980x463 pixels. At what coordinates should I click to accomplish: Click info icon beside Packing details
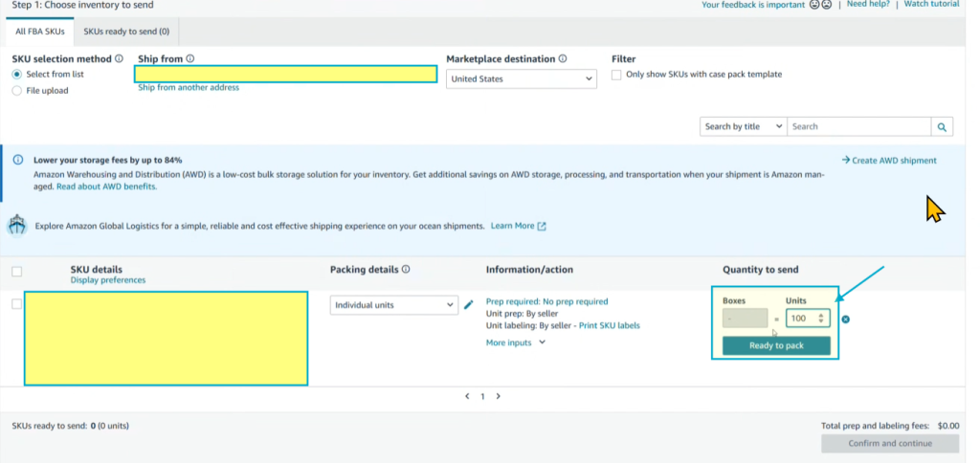(407, 270)
